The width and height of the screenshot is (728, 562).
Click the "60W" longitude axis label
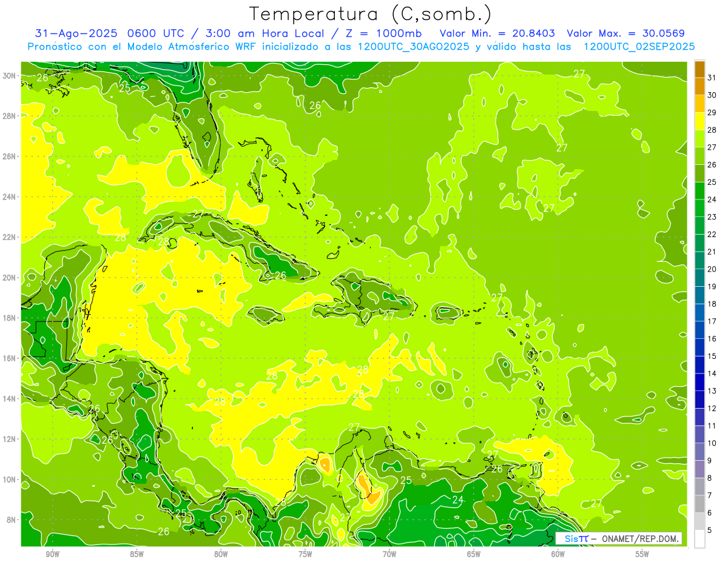[x=558, y=554]
